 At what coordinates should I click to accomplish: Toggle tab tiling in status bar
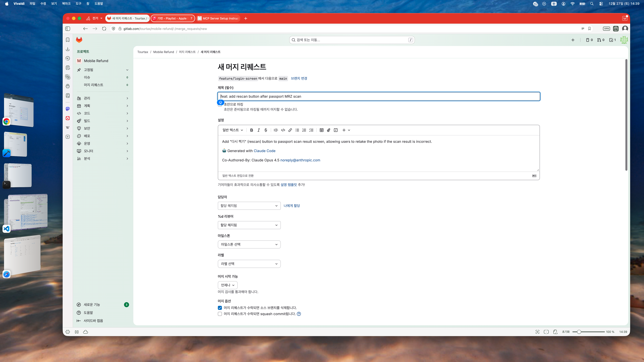(x=546, y=332)
